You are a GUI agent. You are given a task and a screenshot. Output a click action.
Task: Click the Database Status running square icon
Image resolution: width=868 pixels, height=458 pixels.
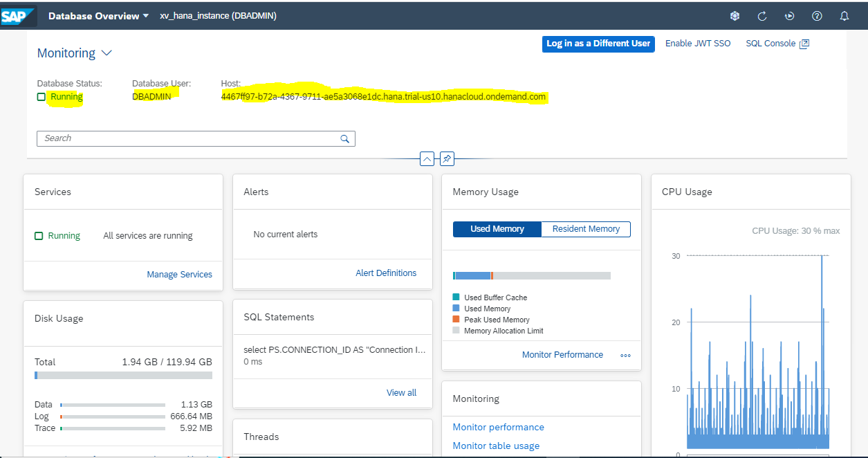[x=41, y=97]
